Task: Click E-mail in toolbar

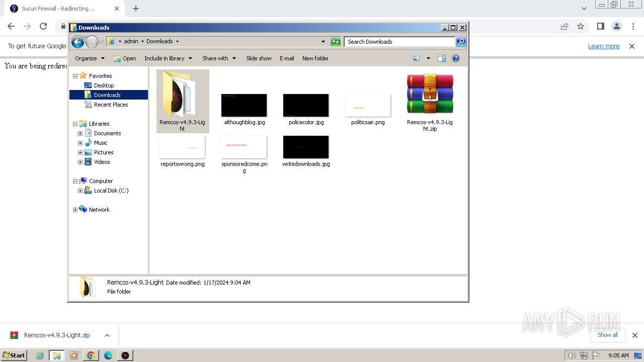Action: click(x=287, y=58)
